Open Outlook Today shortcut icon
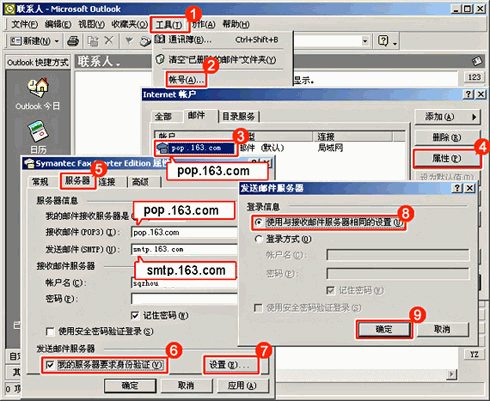 pyautogui.click(x=38, y=88)
